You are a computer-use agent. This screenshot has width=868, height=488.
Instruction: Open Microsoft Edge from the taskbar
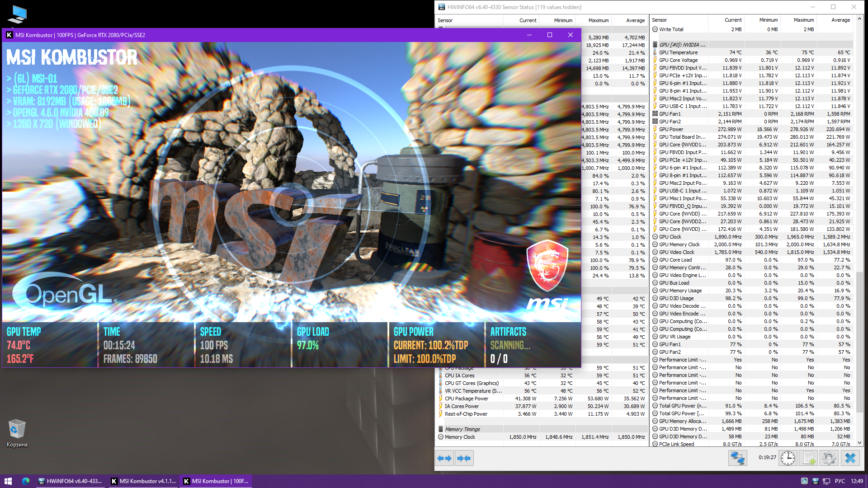pos(26,481)
